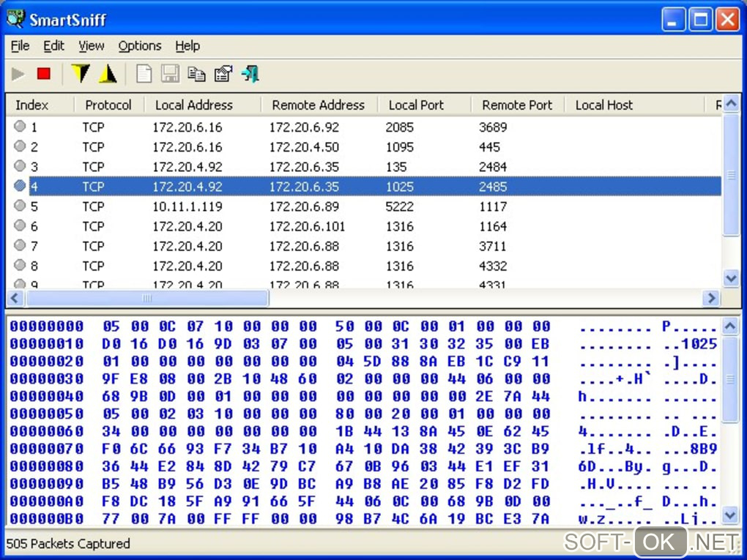The width and height of the screenshot is (747, 560).
Task: Open the Help menu
Action: 187,45
